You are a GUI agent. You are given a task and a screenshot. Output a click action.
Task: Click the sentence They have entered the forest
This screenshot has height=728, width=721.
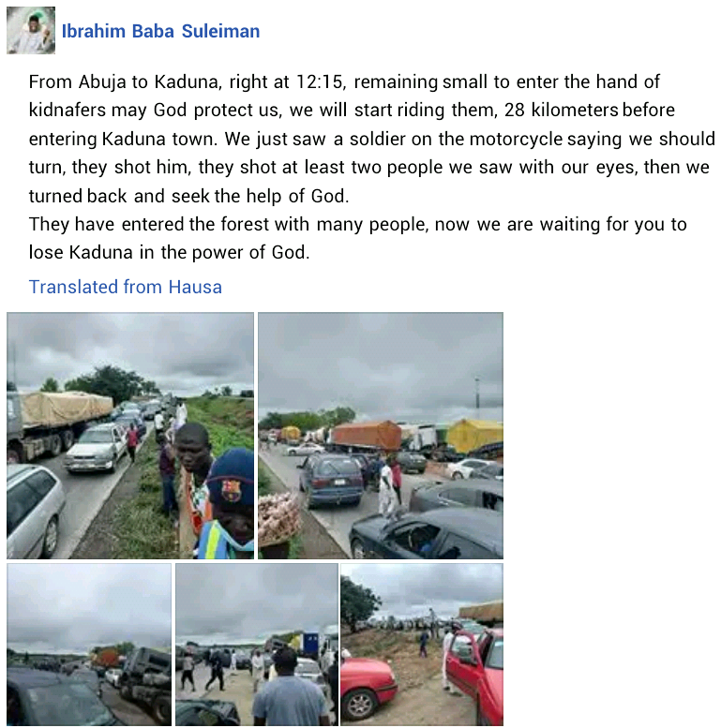[x=358, y=238]
